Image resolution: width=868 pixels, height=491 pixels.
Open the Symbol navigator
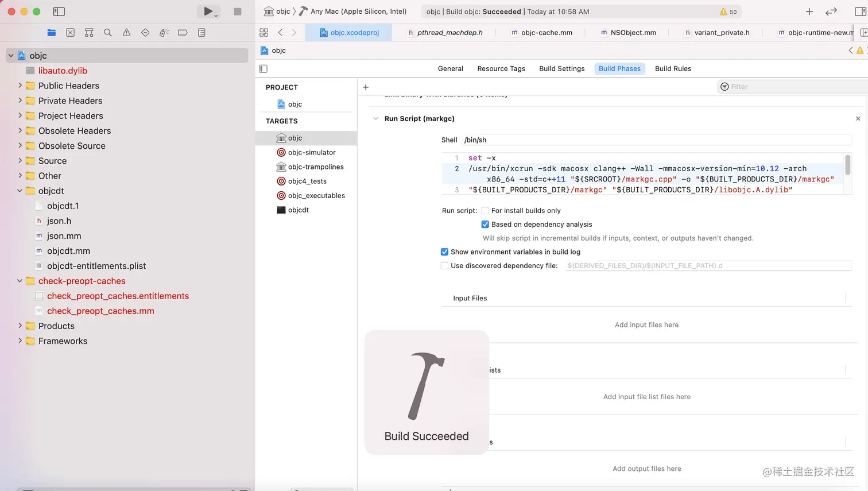click(89, 33)
